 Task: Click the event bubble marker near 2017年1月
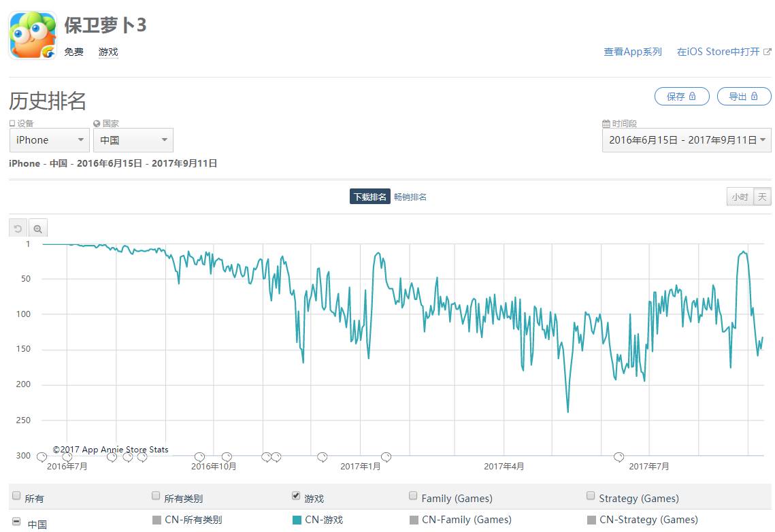pyautogui.click(x=386, y=456)
